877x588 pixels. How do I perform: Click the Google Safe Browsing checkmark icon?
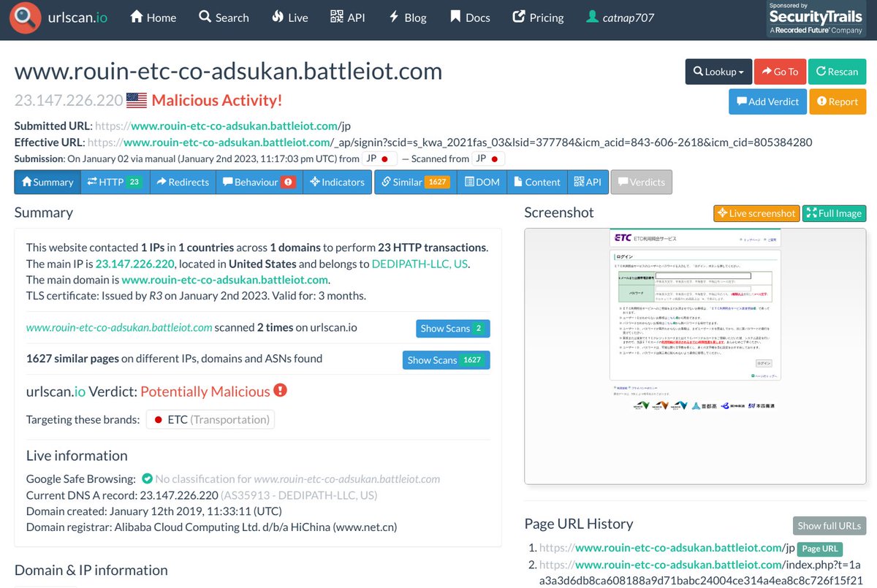[147, 479]
